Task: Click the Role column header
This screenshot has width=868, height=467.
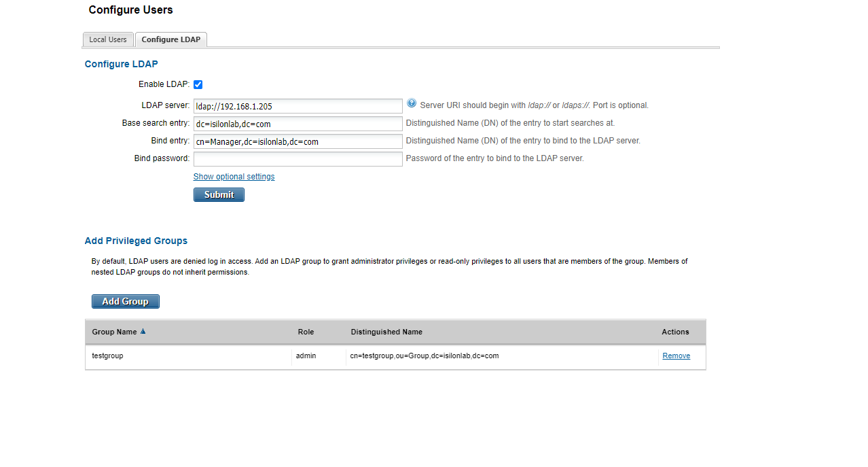Action: tap(306, 332)
